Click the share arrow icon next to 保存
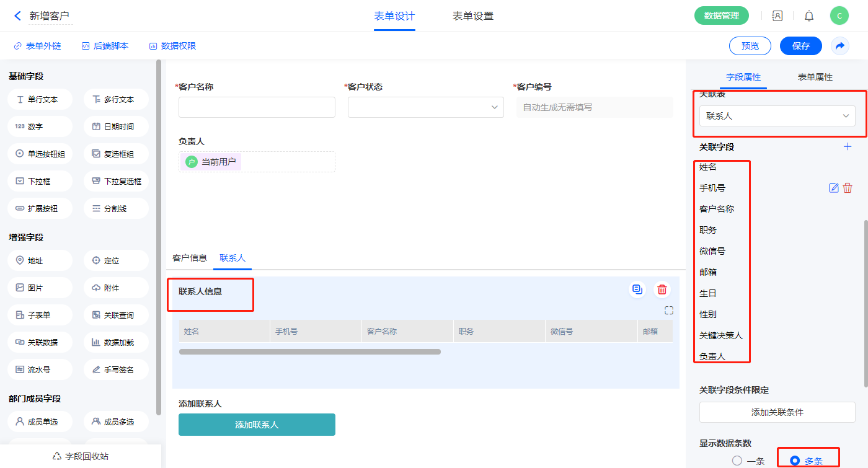Screen dimensions: 868x468 839,46
